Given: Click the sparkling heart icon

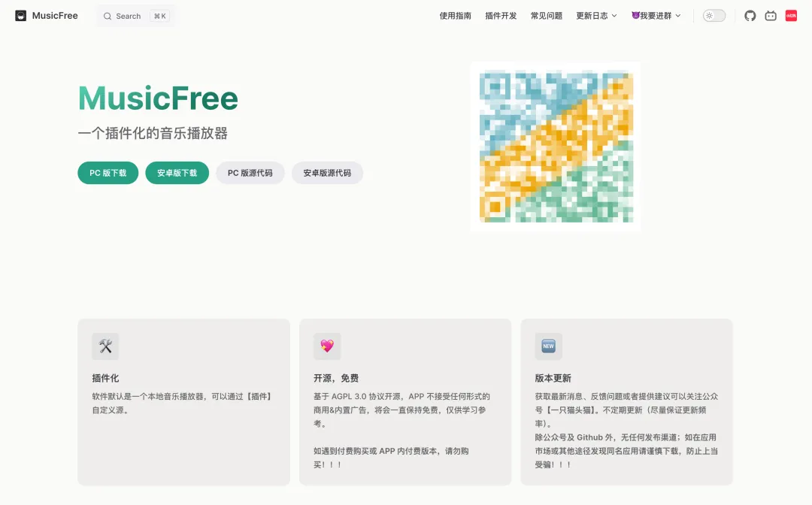Looking at the screenshot, I should coord(327,346).
